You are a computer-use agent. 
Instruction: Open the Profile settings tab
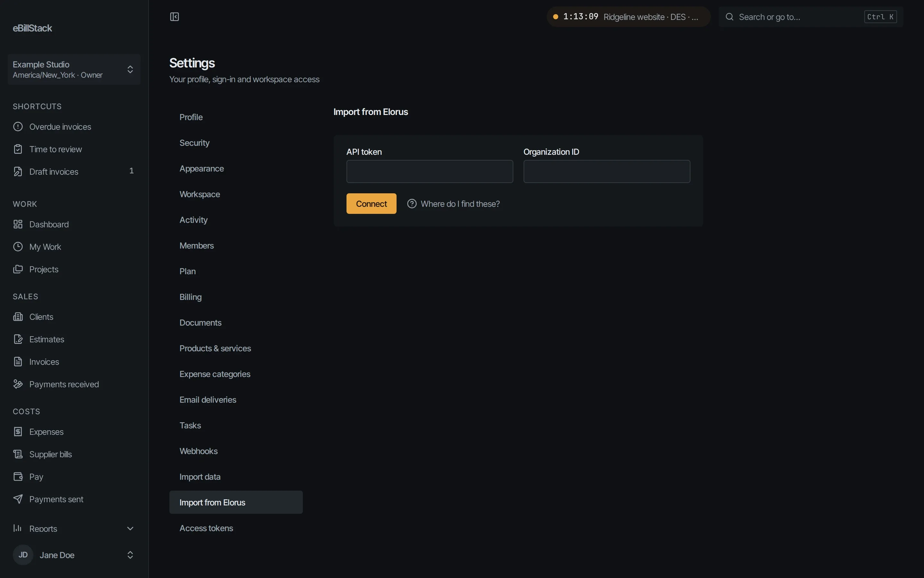click(x=236, y=117)
